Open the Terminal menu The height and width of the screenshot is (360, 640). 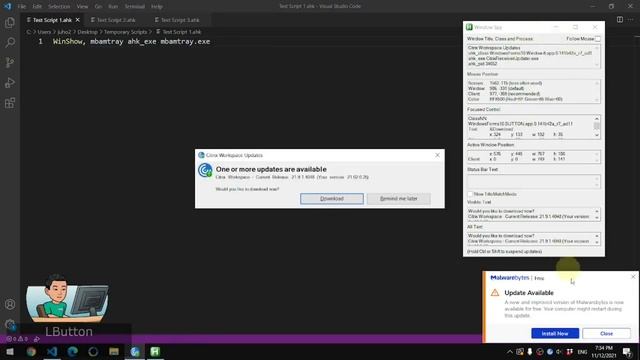pos(134,7)
